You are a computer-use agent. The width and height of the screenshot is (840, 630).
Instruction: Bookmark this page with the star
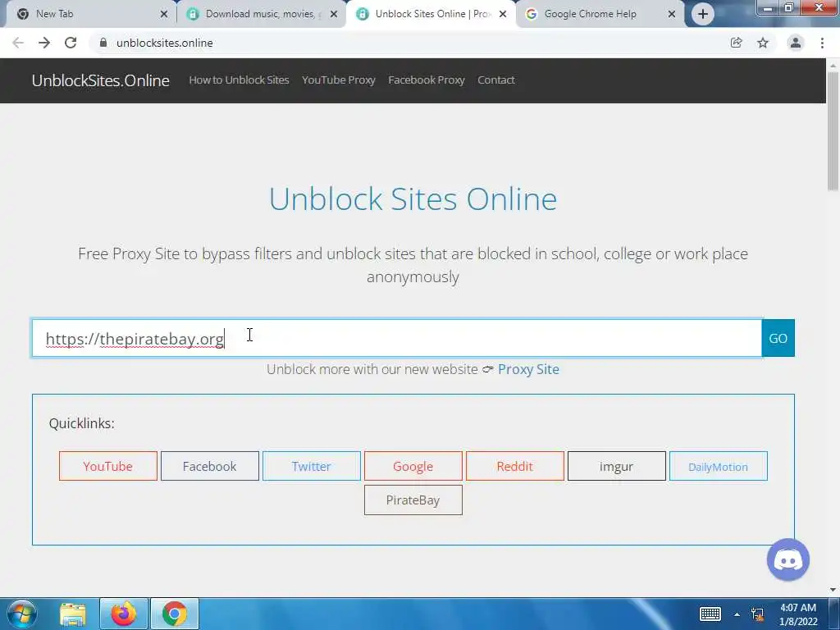pos(763,43)
